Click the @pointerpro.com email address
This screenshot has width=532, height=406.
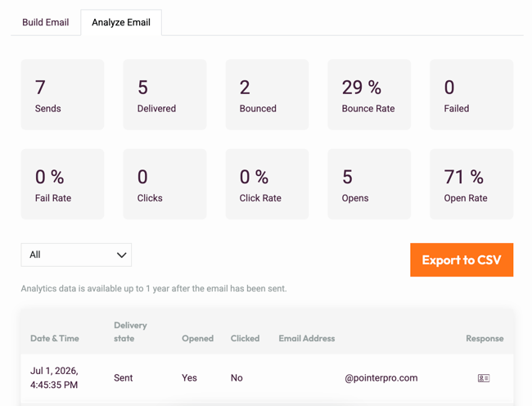381,378
